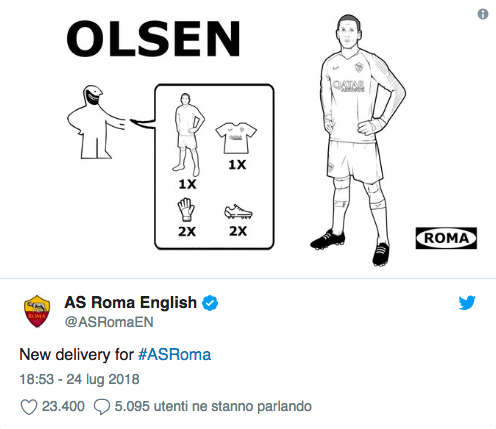Click the speech bubble reply icon
Image resolution: width=496 pixels, height=429 pixels.
point(102,407)
